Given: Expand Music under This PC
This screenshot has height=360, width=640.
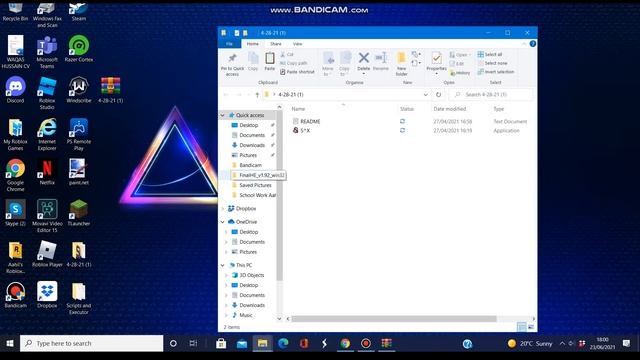Looking at the screenshot, I should (227, 316).
